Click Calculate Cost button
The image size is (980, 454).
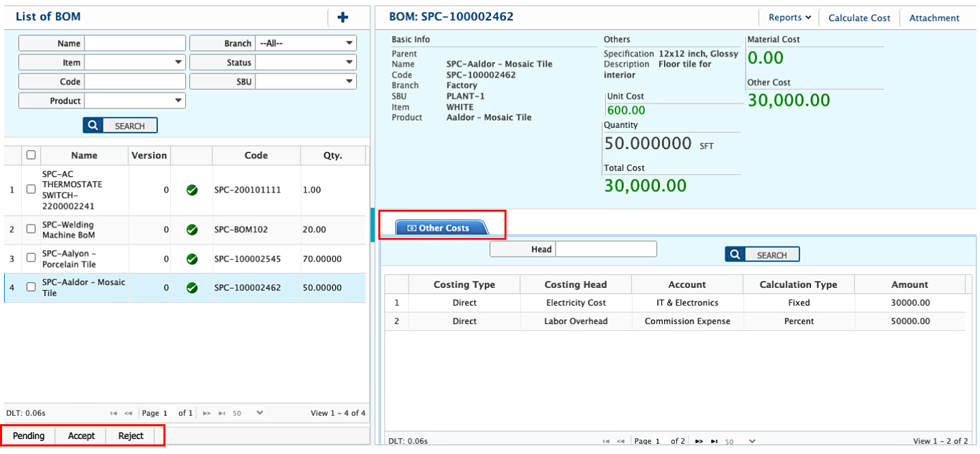click(x=859, y=18)
